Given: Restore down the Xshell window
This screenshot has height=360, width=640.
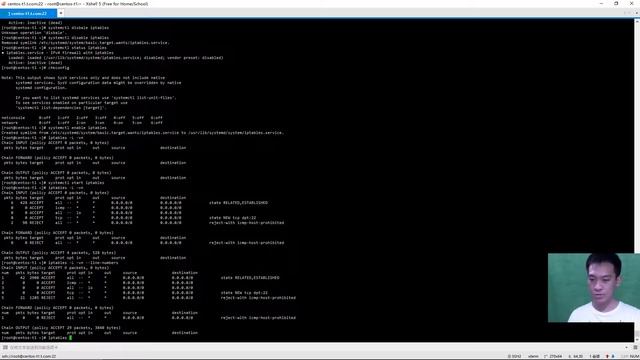Looking at the screenshot, I should (616, 4).
